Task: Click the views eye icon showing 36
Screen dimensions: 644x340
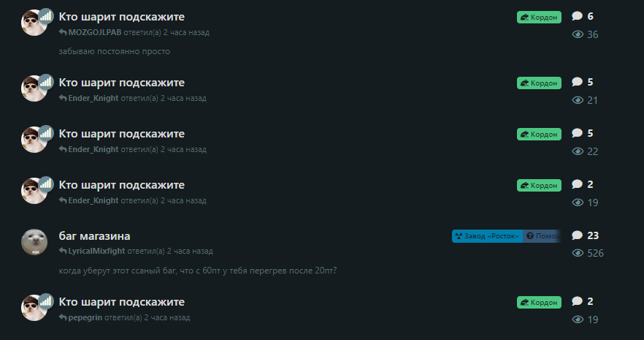Action: click(x=578, y=34)
